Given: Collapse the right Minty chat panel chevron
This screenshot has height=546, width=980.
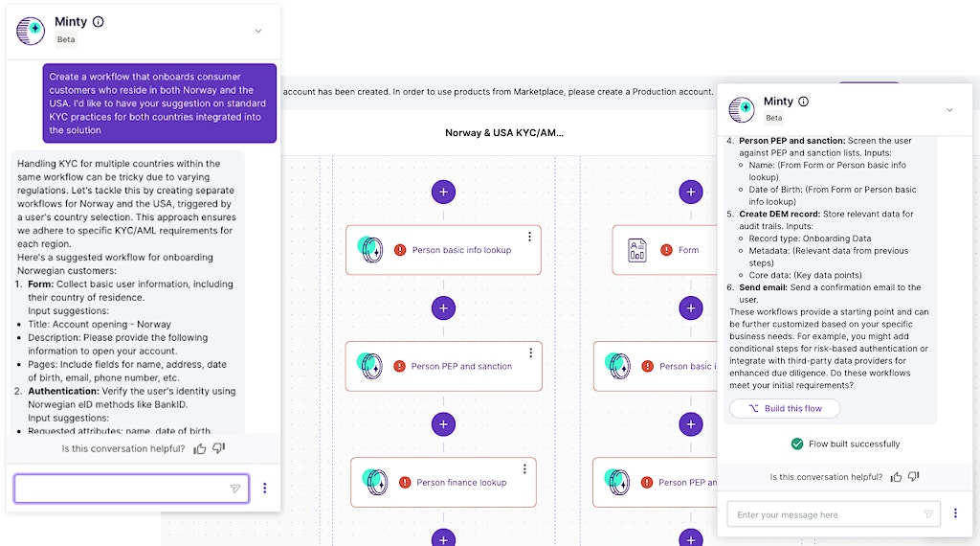Looking at the screenshot, I should tap(949, 109).
